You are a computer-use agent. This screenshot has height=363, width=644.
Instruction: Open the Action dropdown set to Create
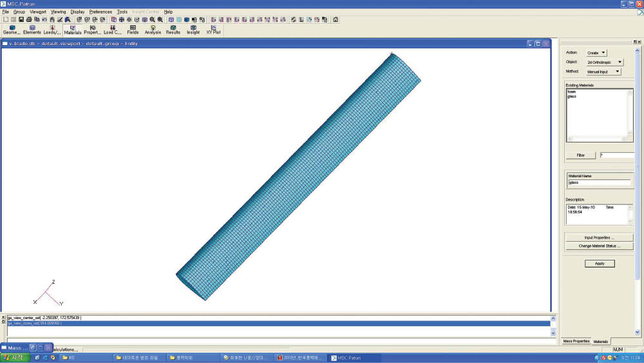596,52
